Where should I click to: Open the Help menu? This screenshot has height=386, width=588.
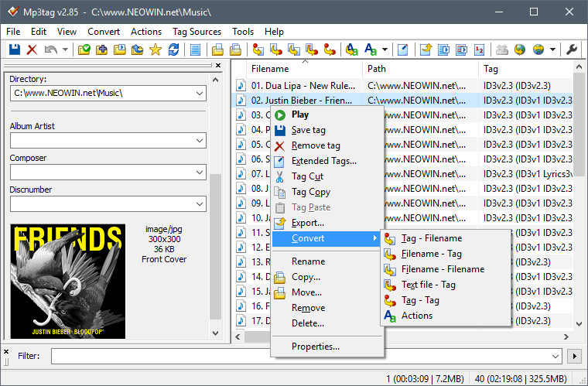[x=274, y=32]
